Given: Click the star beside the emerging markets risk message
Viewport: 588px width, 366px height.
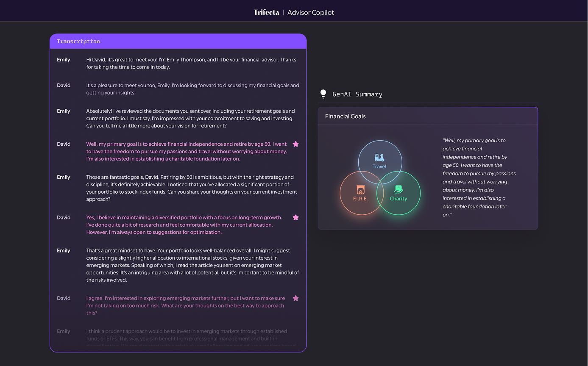Looking at the screenshot, I should point(296,298).
